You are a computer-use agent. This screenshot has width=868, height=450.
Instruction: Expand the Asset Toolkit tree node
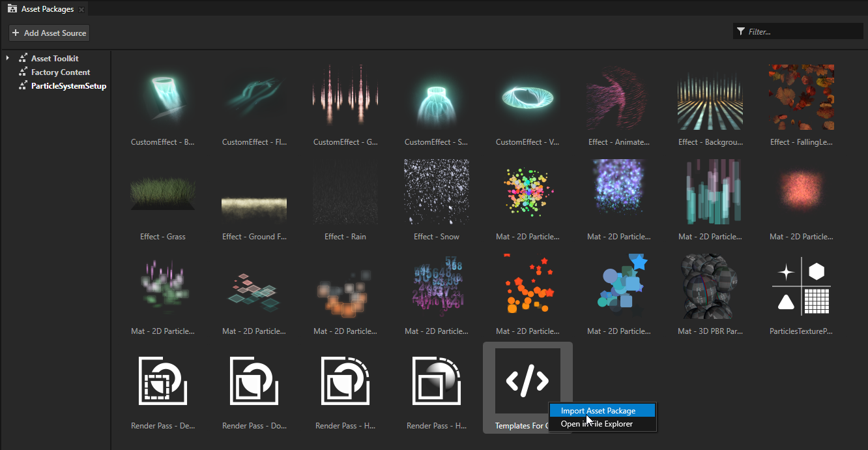coord(7,58)
